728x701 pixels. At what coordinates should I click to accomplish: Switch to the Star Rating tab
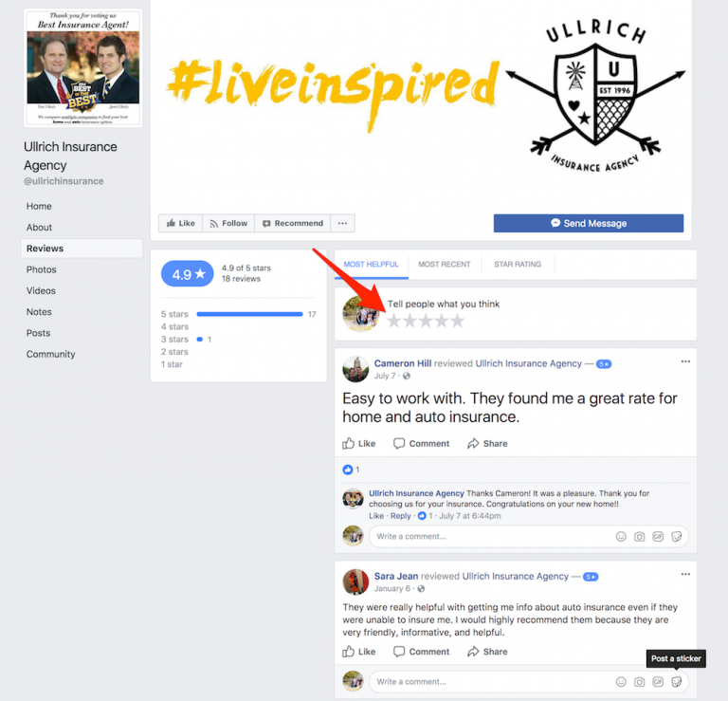[518, 265]
